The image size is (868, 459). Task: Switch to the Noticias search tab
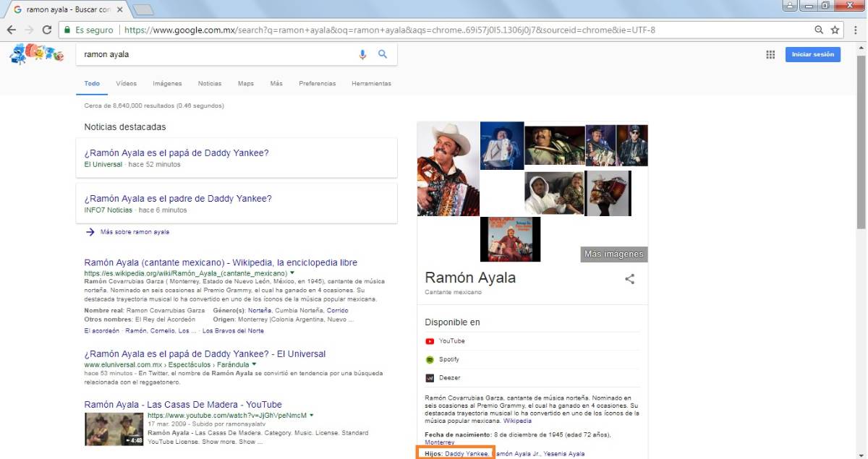point(210,83)
